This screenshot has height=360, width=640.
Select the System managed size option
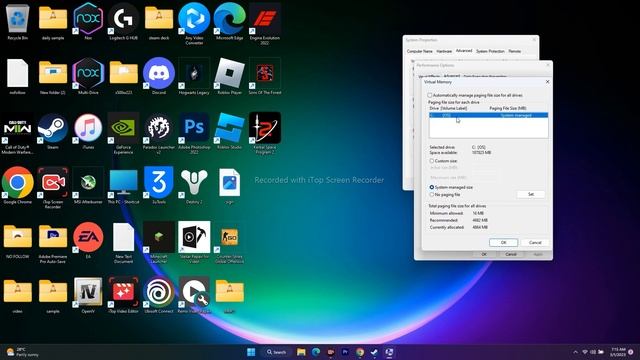coord(431,187)
